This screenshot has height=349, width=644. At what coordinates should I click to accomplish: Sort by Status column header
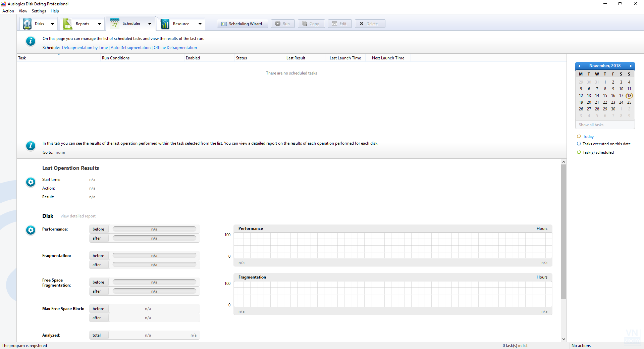click(x=260, y=58)
